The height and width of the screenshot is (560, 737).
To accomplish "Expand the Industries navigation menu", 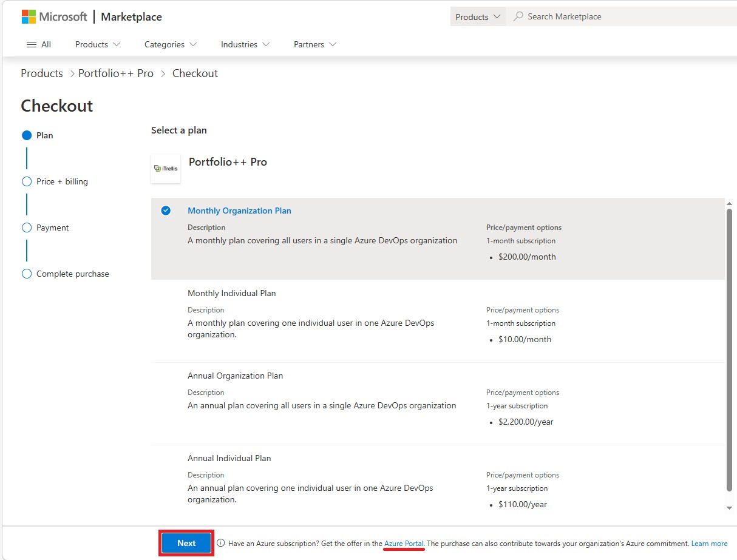I will coord(245,44).
